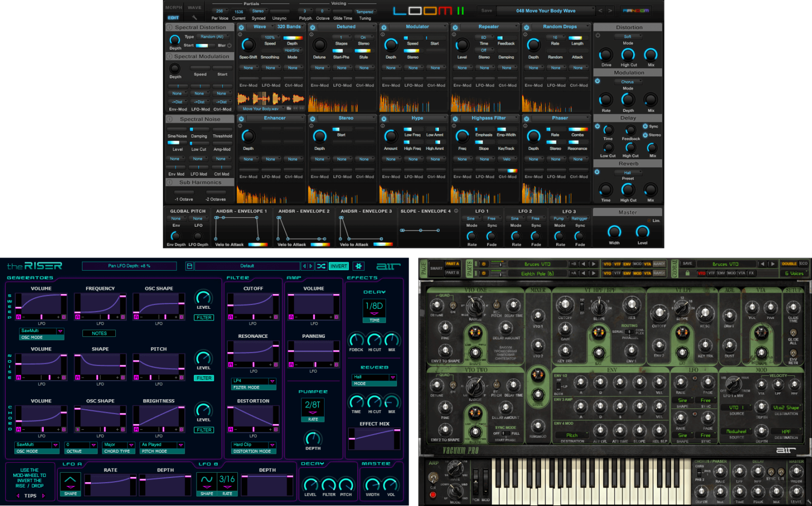Image resolution: width=812 pixels, height=506 pixels.
Task: Click next patch arrow for Eighth Pole part
Action: click(593, 273)
